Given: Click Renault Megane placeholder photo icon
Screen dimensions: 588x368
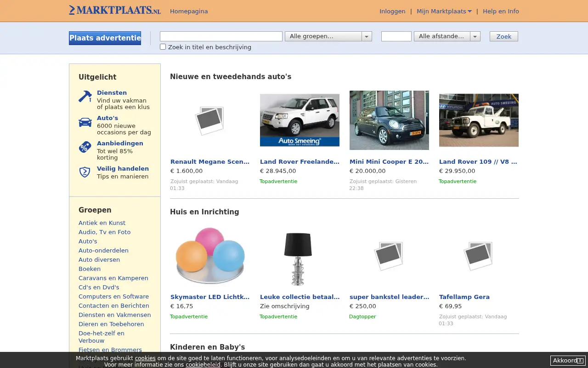Looking at the screenshot, I should tap(210, 121).
